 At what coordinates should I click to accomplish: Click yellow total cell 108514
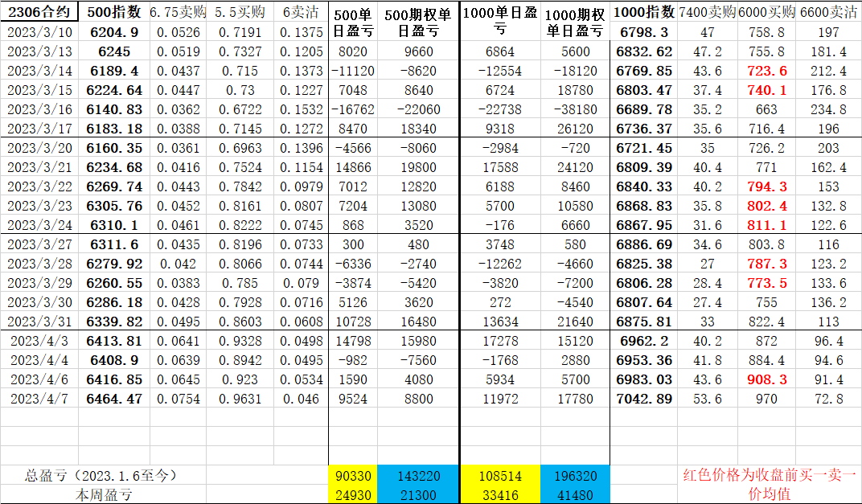tap(499, 475)
